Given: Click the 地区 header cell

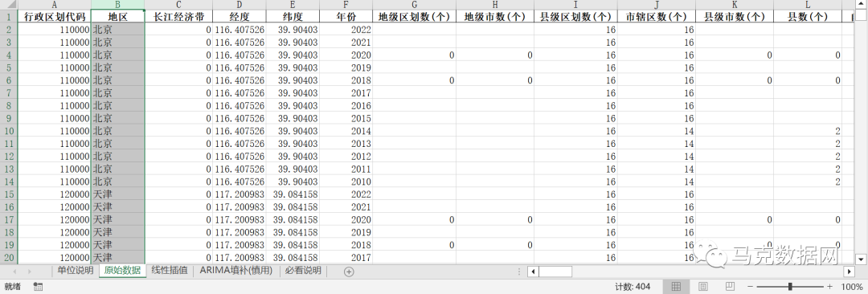Looking at the screenshot, I should pos(118,17).
